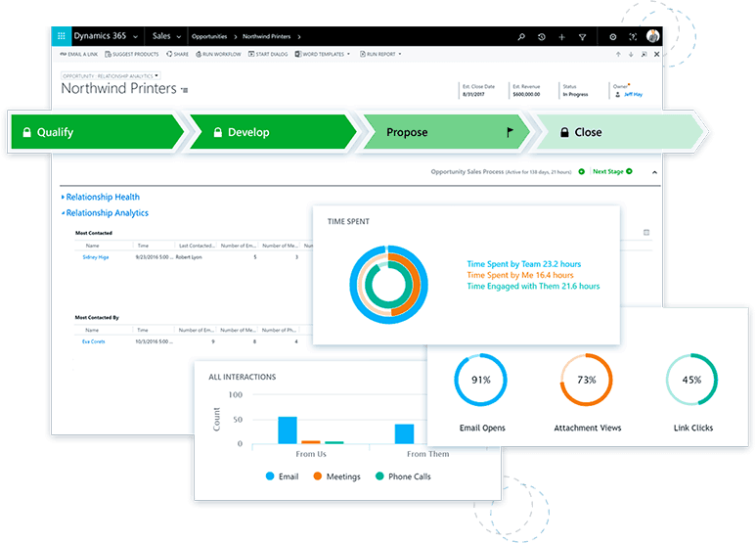
Task: Click the Status value In Progress
Action: point(575,95)
